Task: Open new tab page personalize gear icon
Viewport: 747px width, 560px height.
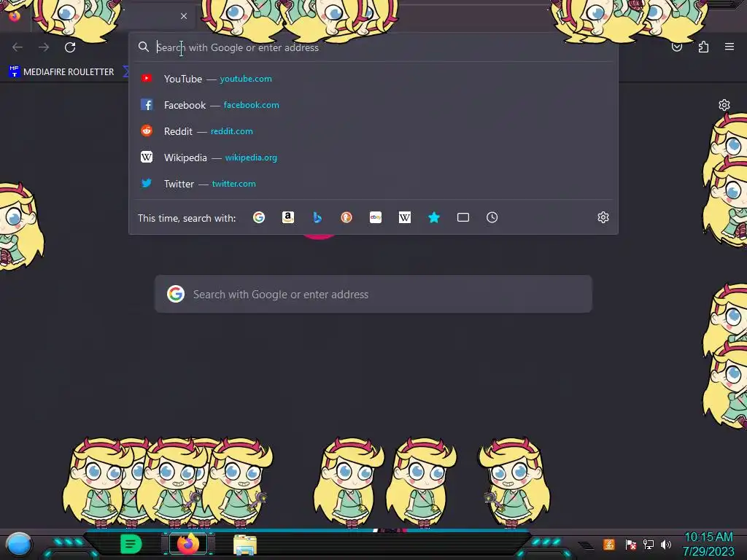Action: point(724,105)
